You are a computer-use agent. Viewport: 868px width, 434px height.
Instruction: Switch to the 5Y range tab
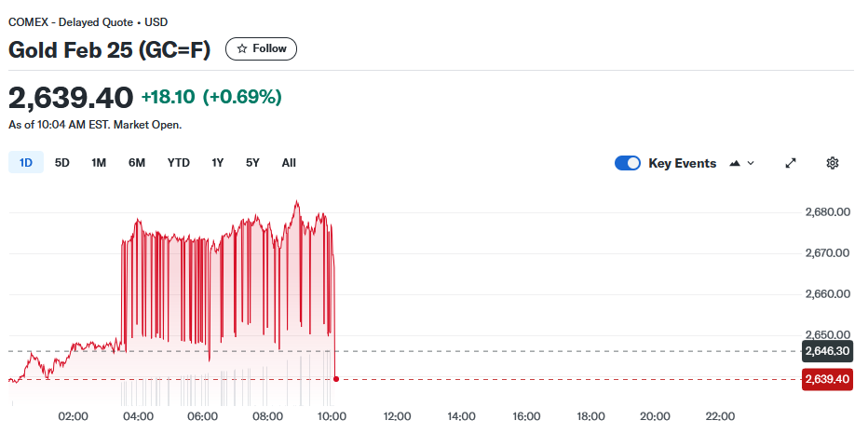(x=252, y=163)
